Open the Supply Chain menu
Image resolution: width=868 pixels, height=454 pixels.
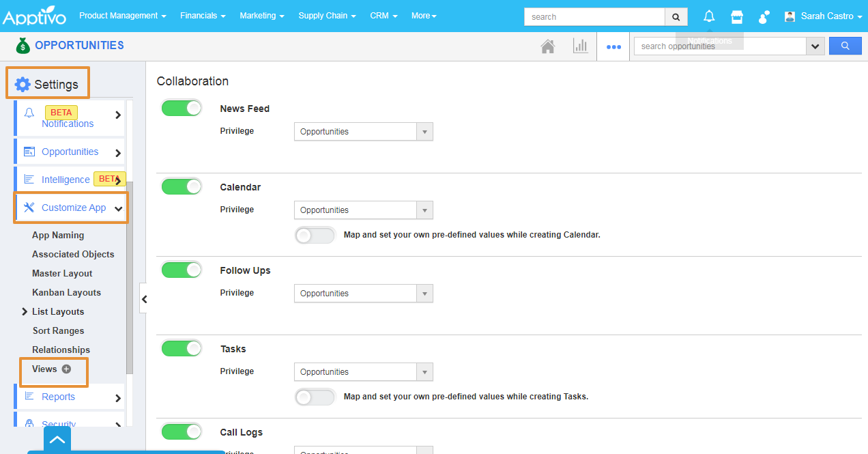point(327,16)
